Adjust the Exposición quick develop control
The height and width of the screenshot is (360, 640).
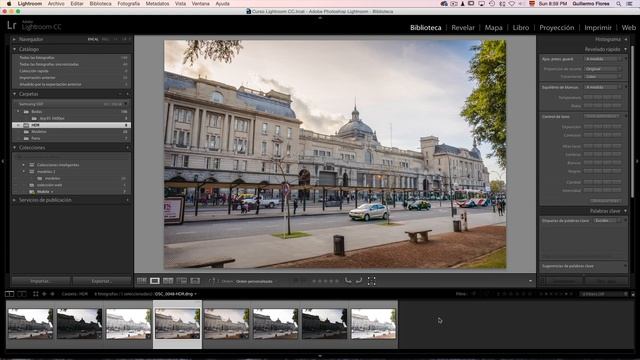pyautogui.click(x=603, y=127)
